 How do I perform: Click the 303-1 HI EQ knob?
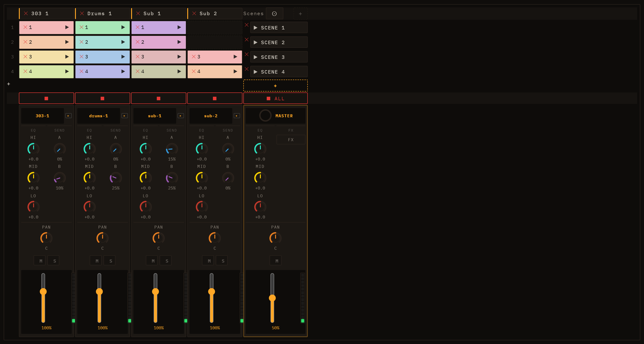(34, 149)
